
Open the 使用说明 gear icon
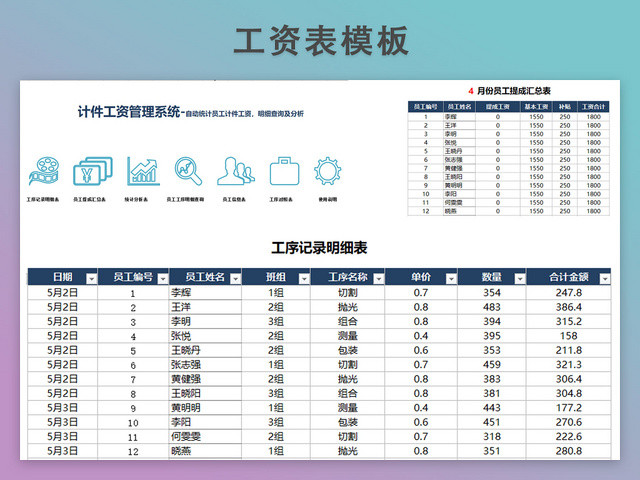click(327, 172)
